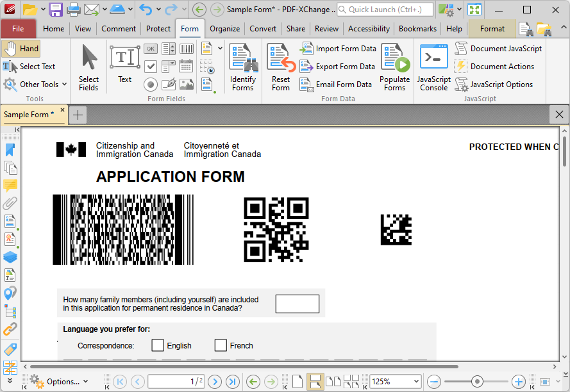Open the Format ribbon tab
This screenshot has height=392, width=570.
pyautogui.click(x=492, y=29)
